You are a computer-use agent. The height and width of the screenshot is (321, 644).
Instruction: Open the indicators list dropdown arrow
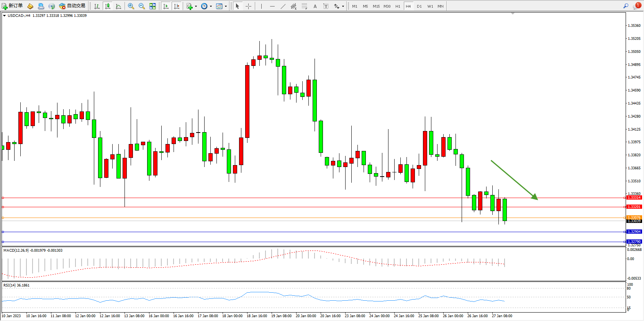pyautogui.click(x=196, y=6)
